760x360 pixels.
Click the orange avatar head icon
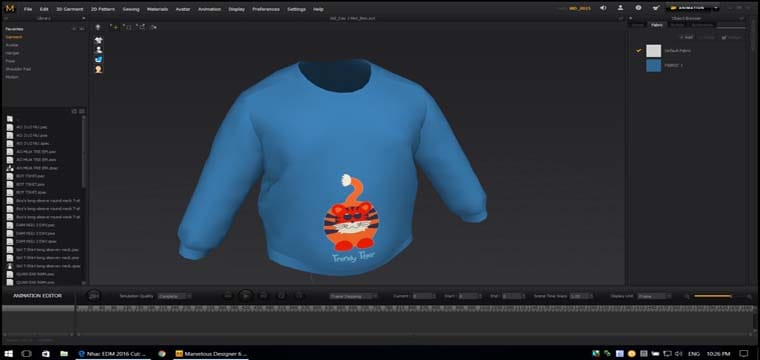99,69
